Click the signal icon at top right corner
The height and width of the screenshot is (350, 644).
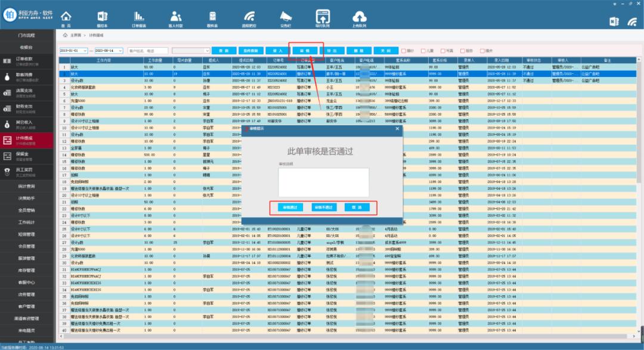pos(633,21)
